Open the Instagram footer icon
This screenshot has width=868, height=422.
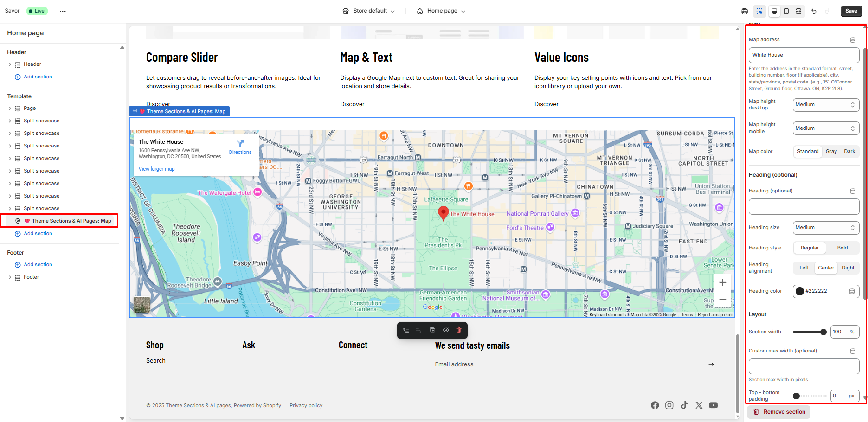(x=669, y=405)
